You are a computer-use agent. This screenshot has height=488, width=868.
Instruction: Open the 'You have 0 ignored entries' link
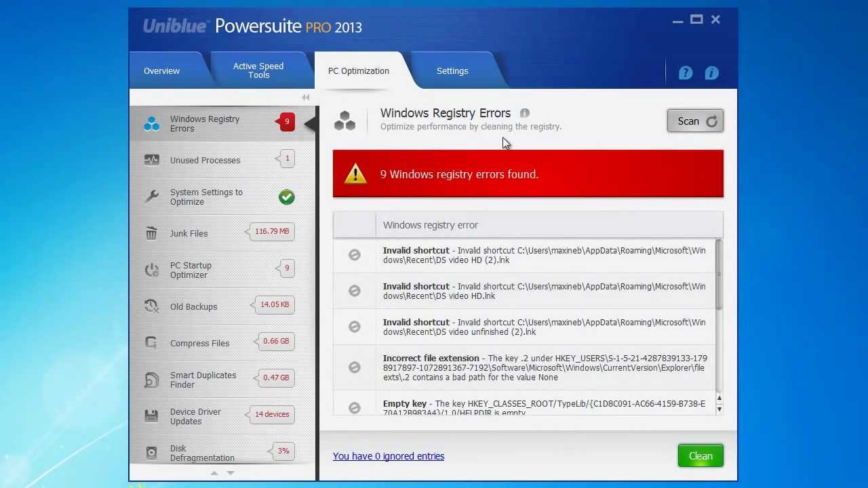[389, 456]
